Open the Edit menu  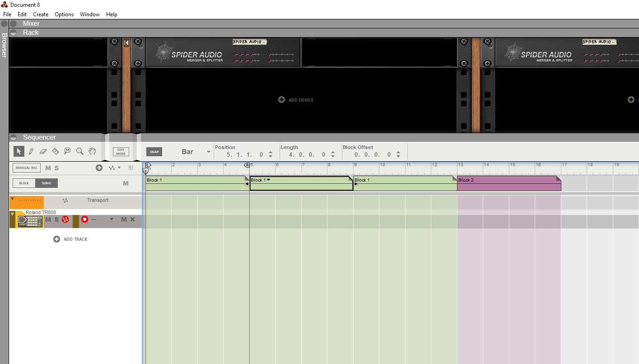pos(22,14)
